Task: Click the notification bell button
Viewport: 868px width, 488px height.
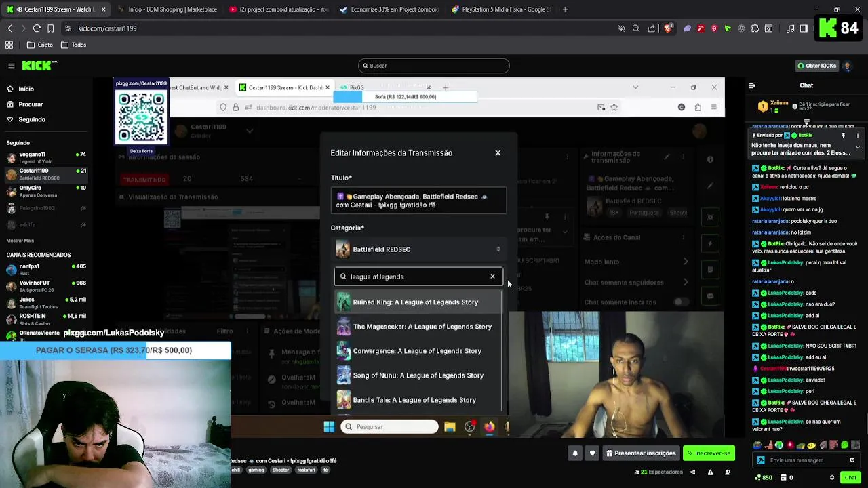Action: coord(575,453)
